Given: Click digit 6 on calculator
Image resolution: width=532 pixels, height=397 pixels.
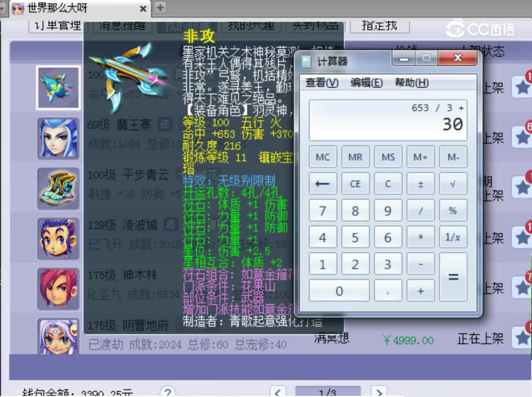Looking at the screenshot, I should pos(388,237).
